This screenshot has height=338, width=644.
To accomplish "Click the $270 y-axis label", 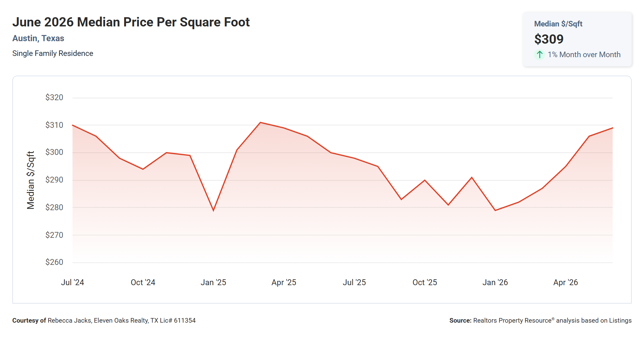I will point(54,235).
